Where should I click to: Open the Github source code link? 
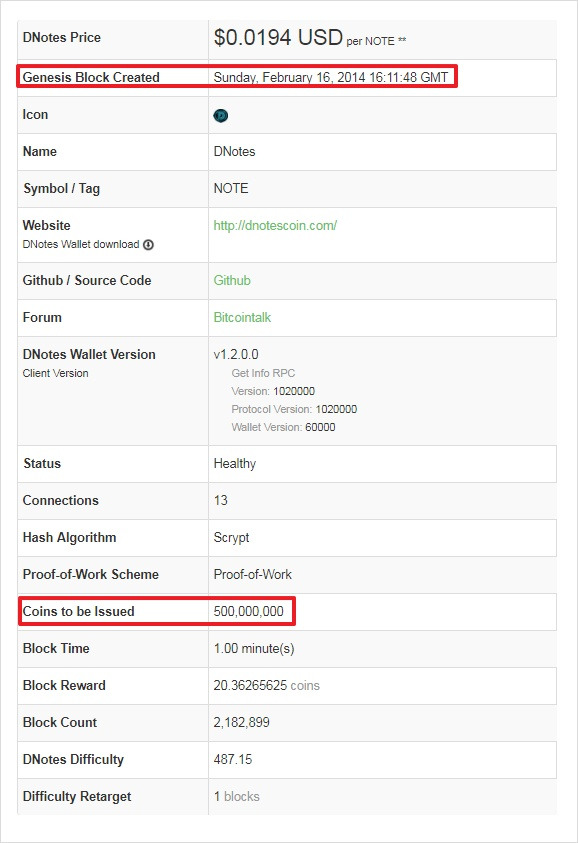(232, 280)
